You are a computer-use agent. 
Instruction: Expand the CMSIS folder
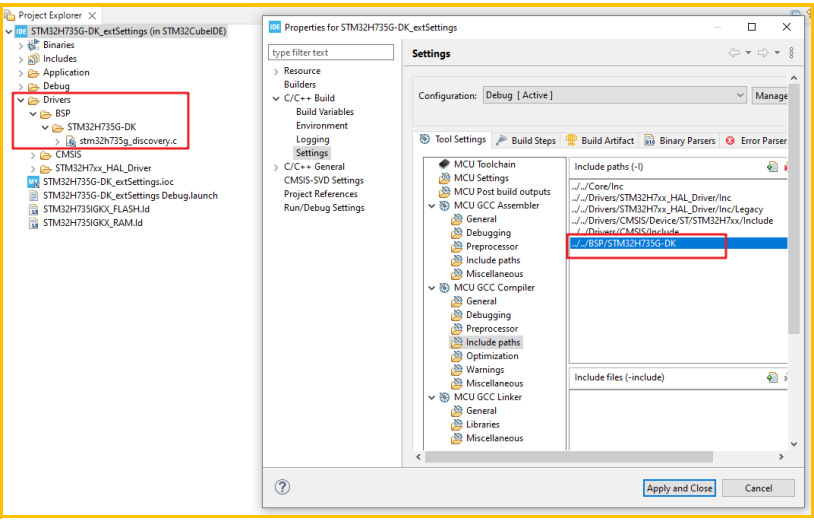pos(33,155)
